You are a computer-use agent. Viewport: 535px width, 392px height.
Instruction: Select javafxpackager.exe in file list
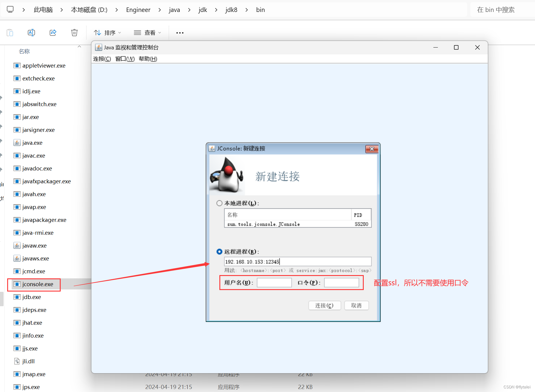coord(47,181)
